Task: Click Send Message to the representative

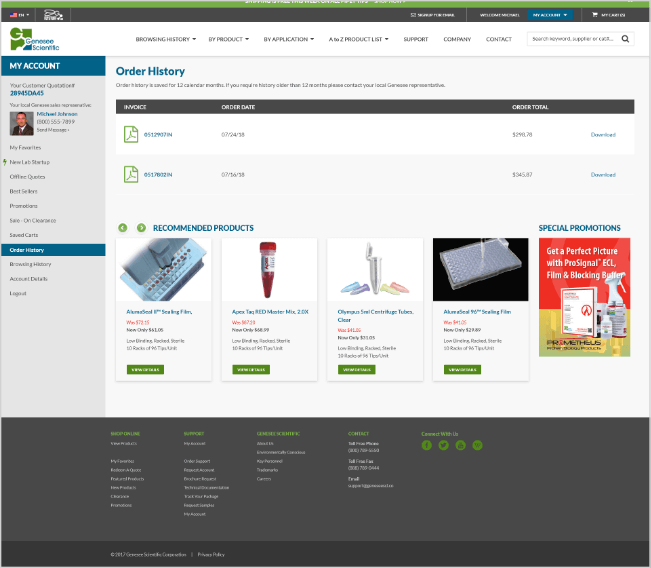Action: click(53, 130)
